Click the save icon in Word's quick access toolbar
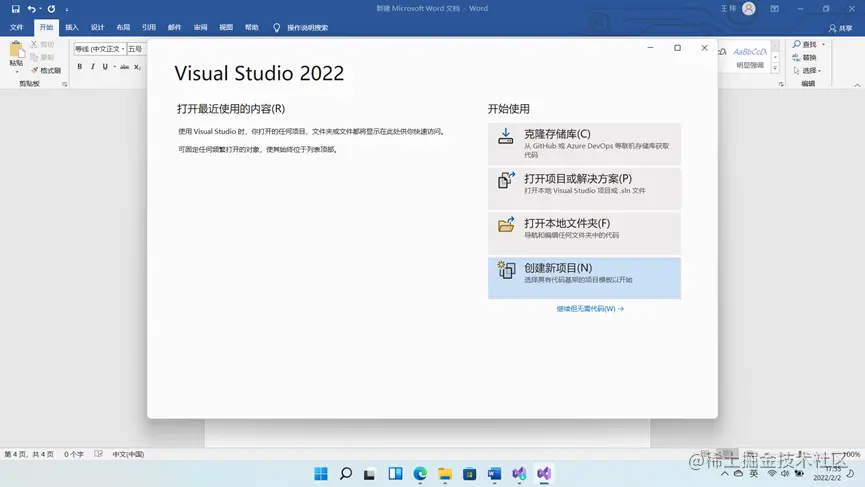 click(x=15, y=9)
